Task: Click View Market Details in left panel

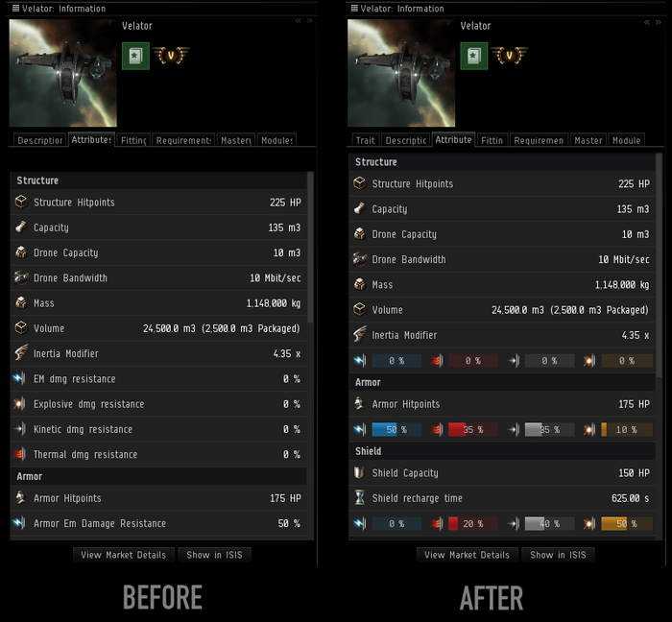Action: (x=124, y=555)
